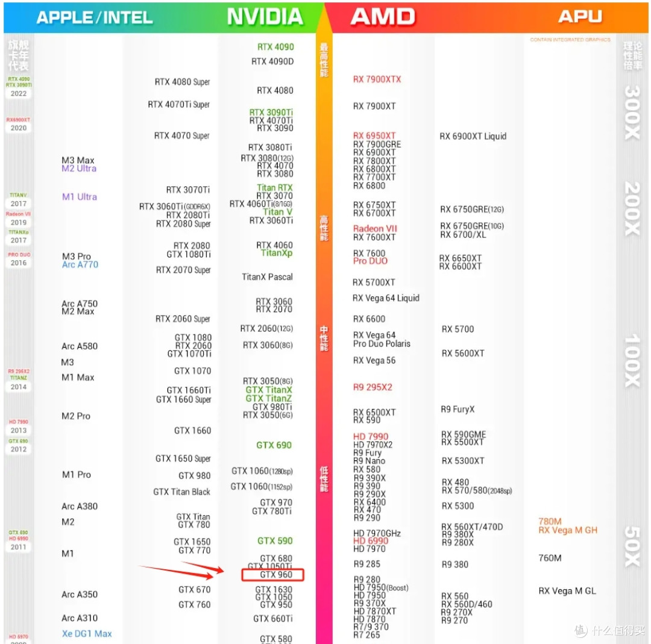The image size is (651, 644).
Task: Click the watermark logo icon at bottom right
Action: pyautogui.click(x=580, y=630)
